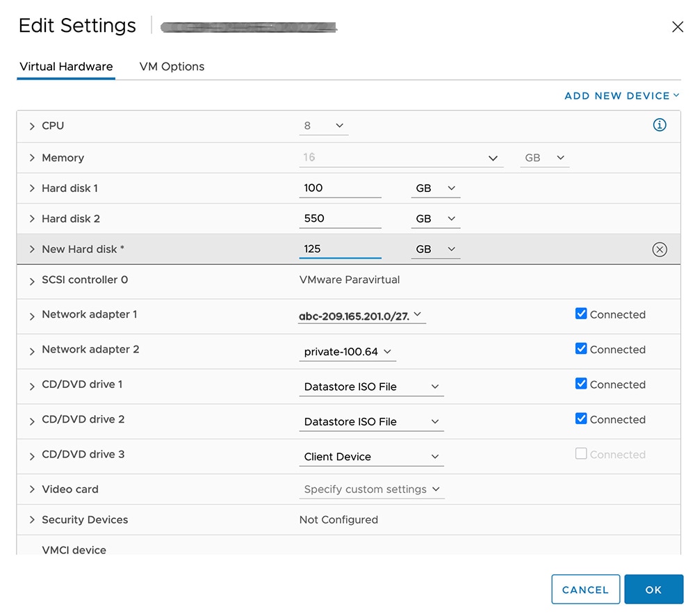The image size is (695, 616).
Task: Close the Edit Settings dialog
Action: 678,27
